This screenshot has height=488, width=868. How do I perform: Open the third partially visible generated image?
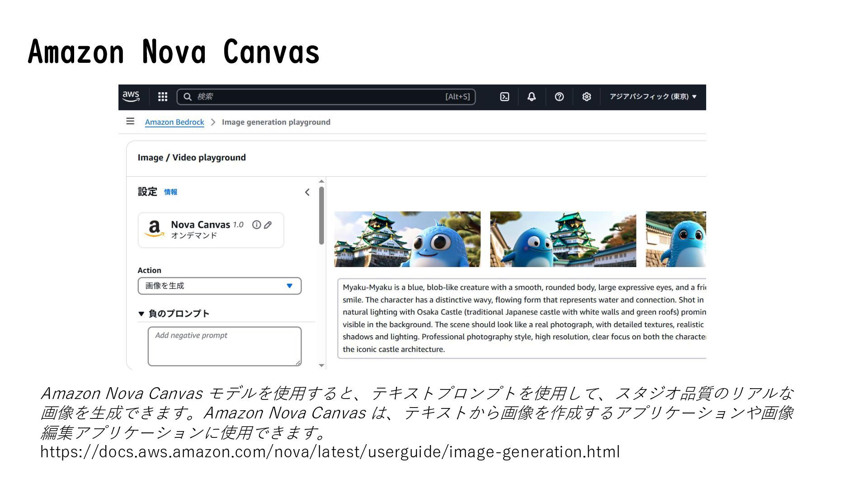point(676,239)
